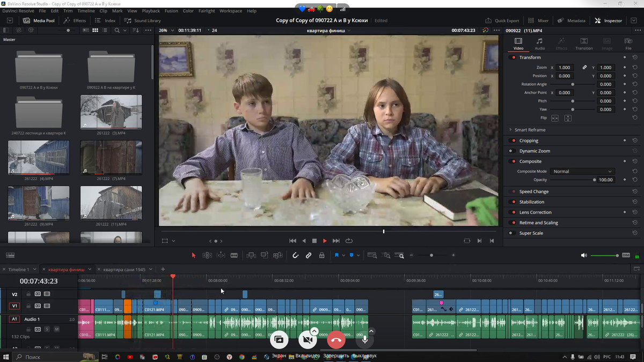Switch Inspector to Audio tab
The image size is (644, 362).
click(540, 44)
